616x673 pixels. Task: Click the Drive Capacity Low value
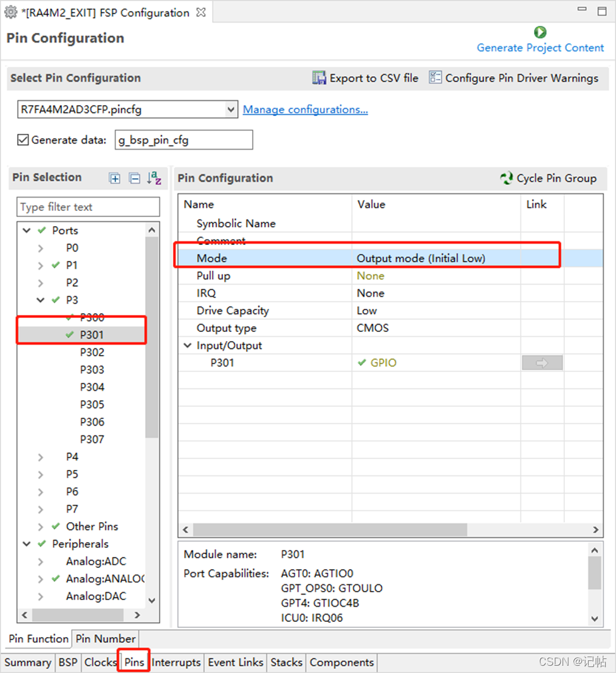coord(367,311)
